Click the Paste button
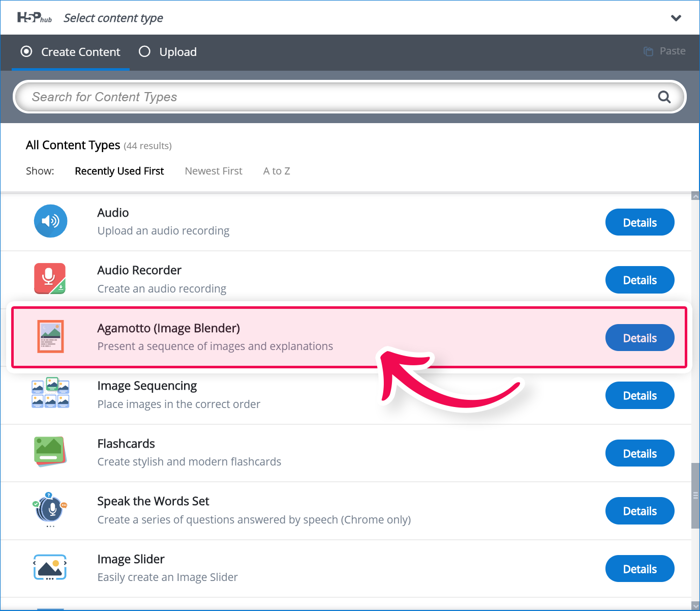The height and width of the screenshot is (611, 700). pos(664,51)
